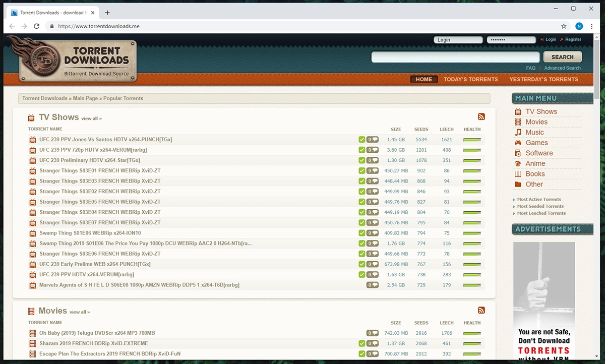The width and height of the screenshot is (605, 364).
Task: Open TV Shows icon in Main Menu
Action: (518, 112)
